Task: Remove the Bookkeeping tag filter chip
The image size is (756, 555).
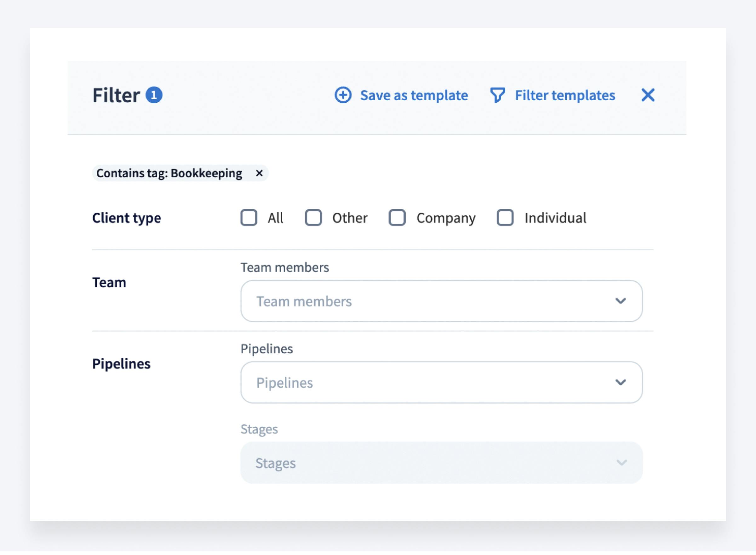Action: point(259,173)
